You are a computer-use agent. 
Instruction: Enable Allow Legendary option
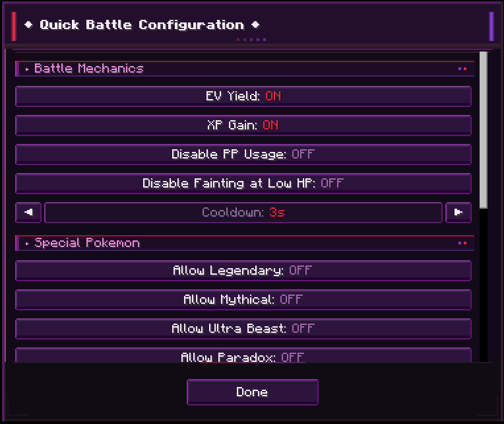243,271
